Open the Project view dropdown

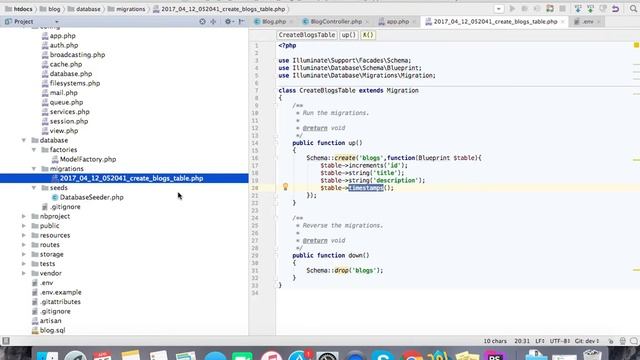[x=57, y=22]
